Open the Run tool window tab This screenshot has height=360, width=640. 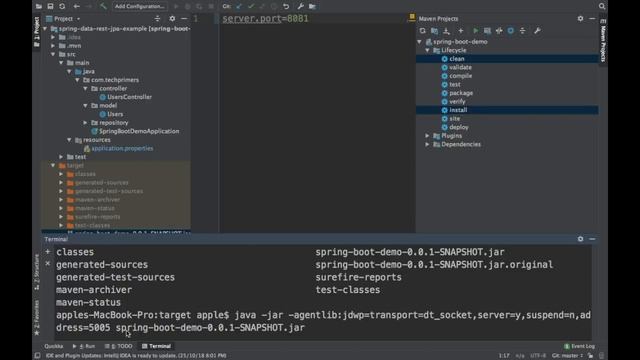[84, 346]
